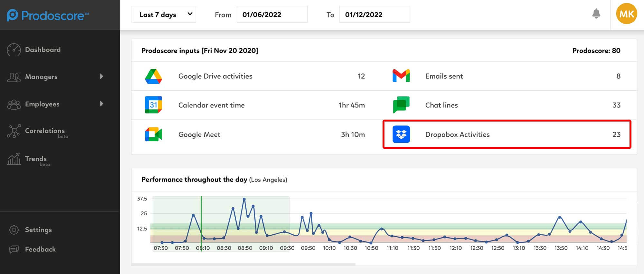Open Correlations beta page
The image size is (644, 274).
pos(45,131)
